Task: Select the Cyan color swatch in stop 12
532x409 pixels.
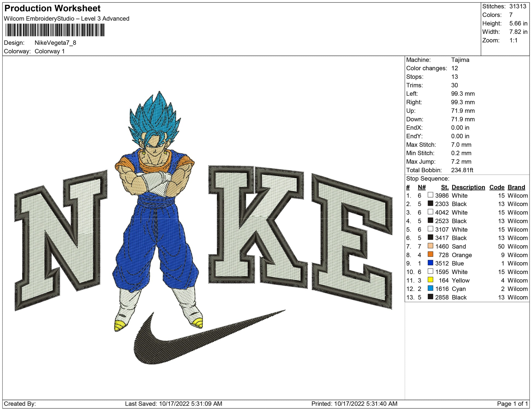Action: 430,288
